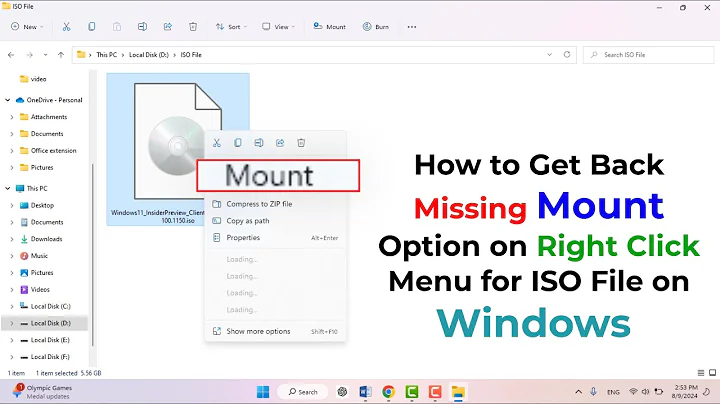Open the View dropdown menu
Viewport: 720px width, 404px height.
tap(279, 27)
